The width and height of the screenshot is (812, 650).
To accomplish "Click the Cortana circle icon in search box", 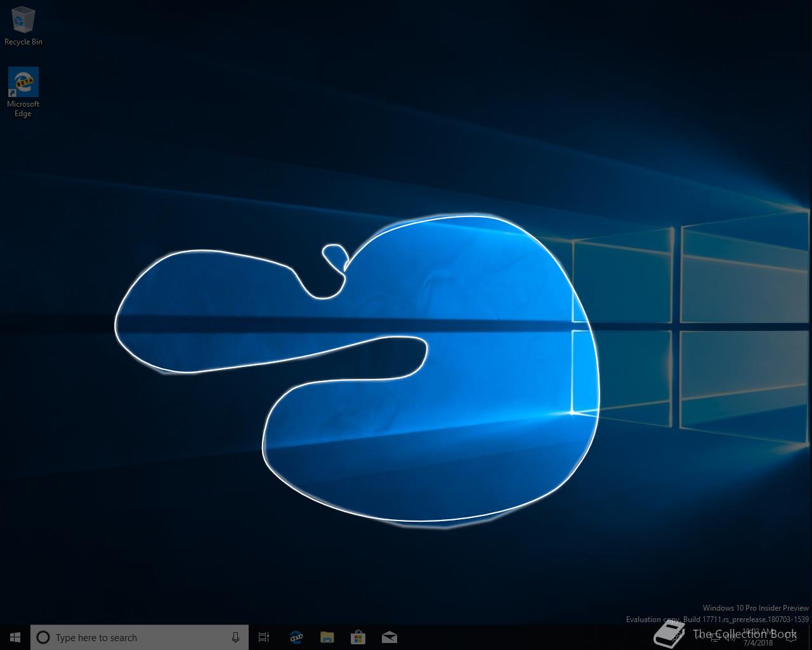I will pos(43,637).
